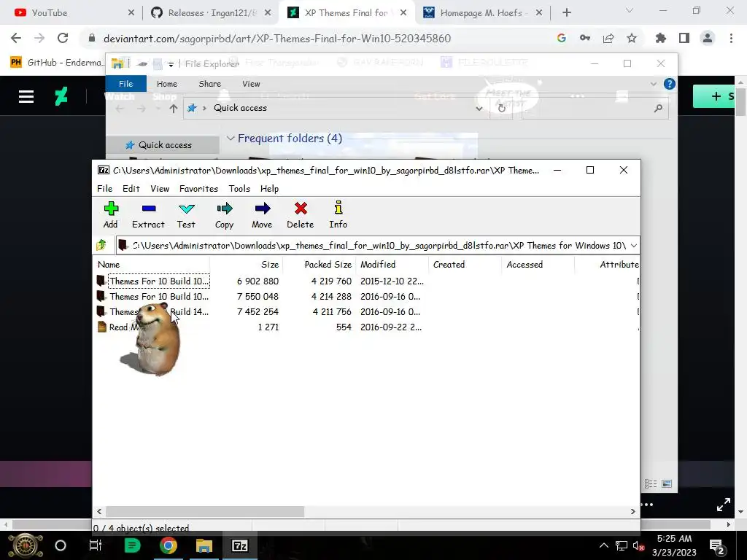The height and width of the screenshot is (560, 747).
Task: Expand File Explorer address history dropdown
Action: click(479, 109)
